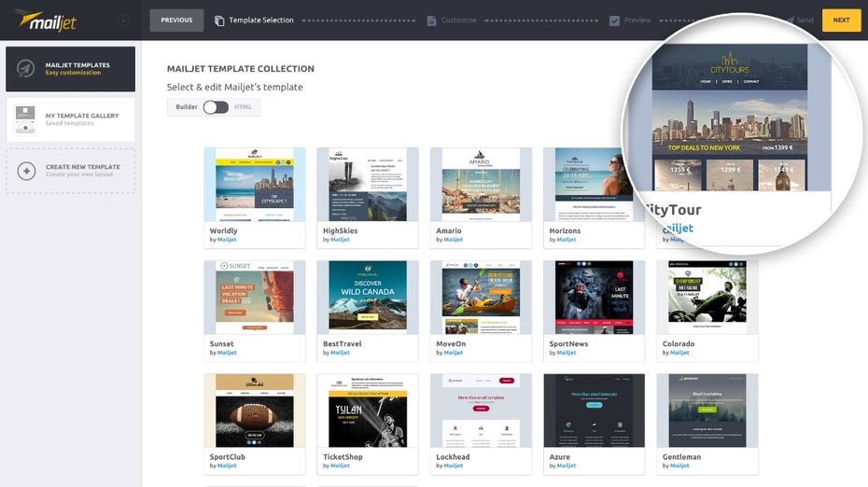Open the Worldly template thumbnail
This screenshot has width=868, height=487.
(x=255, y=185)
